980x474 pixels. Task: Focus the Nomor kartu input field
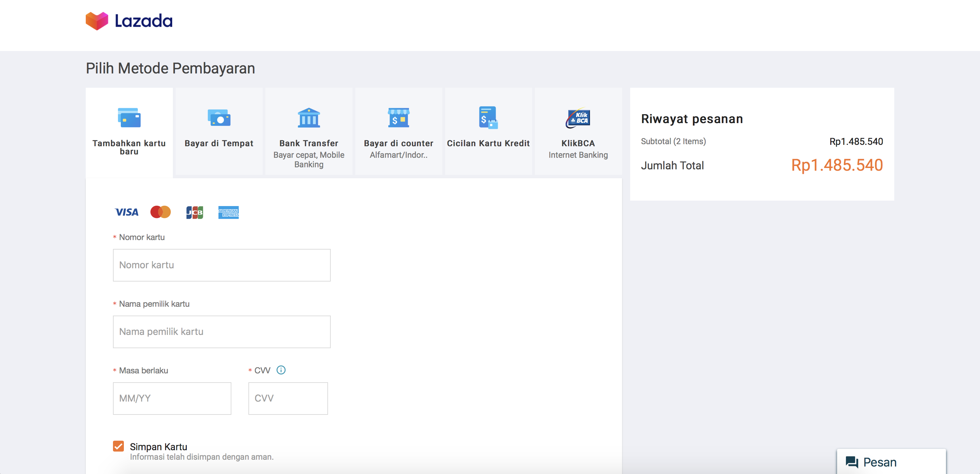(222, 265)
